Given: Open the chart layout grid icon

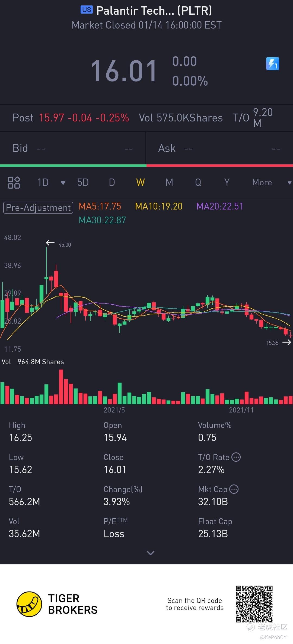Looking at the screenshot, I should [x=14, y=183].
